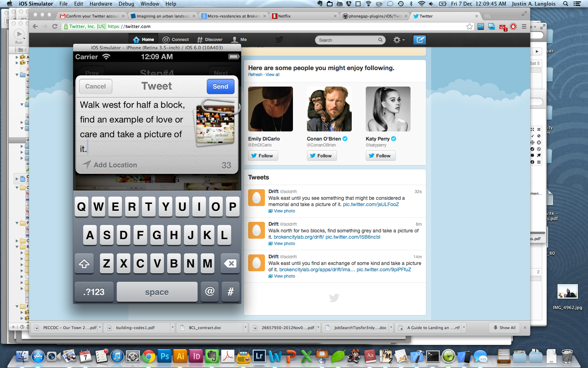Open Spotlight search in menu bar

pyautogui.click(x=565, y=4)
